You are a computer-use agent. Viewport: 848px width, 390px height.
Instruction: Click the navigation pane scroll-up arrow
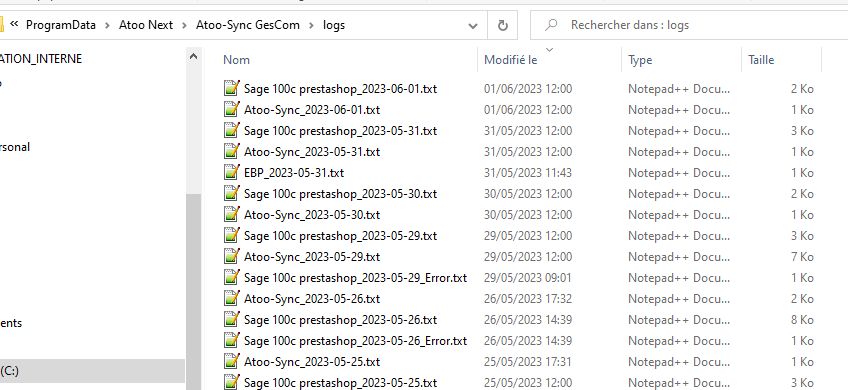point(193,56)
